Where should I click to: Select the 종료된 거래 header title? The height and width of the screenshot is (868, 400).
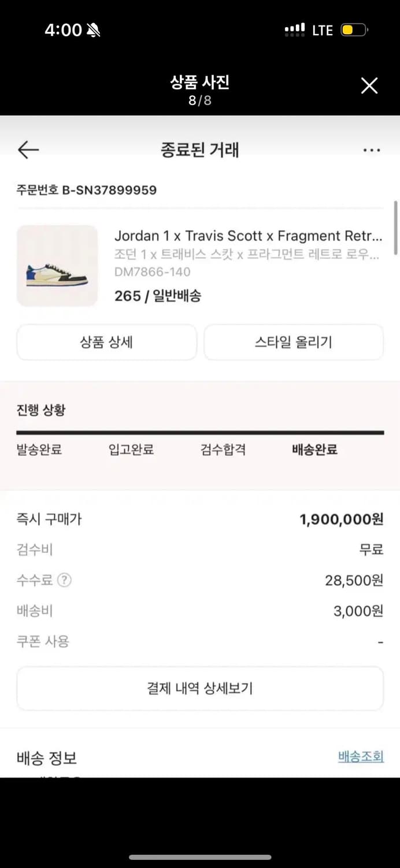pyautogui.click(x=199, y=149)
